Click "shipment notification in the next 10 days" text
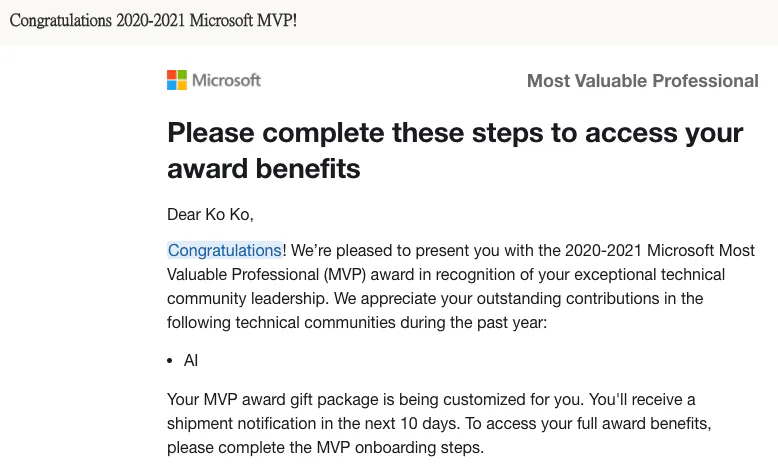The height and width of the screenshot is (468, 778). tap(314, 423)
